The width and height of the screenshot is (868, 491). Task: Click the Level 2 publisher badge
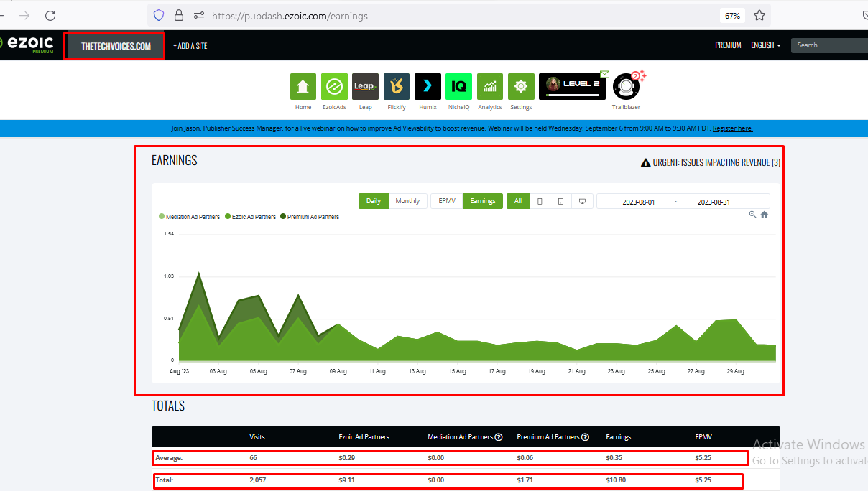(572, 86)
